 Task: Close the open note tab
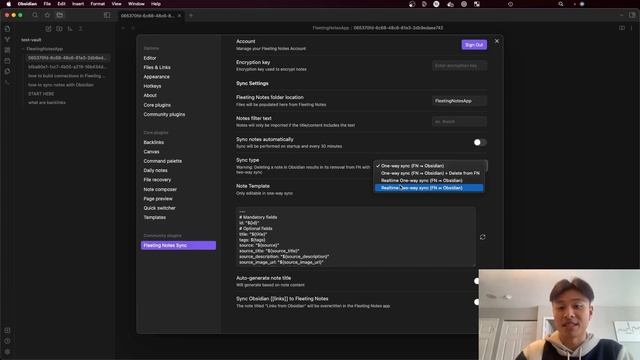(179, 16)
